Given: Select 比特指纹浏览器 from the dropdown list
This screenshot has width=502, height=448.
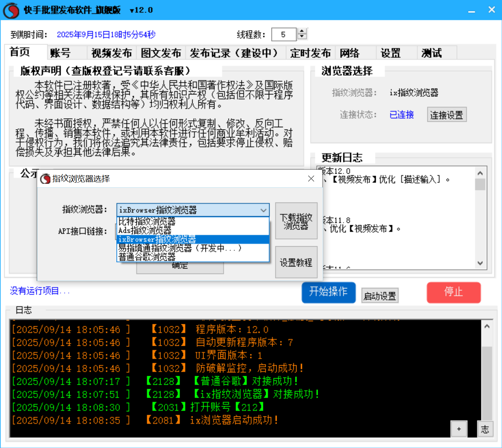Looking at the screenshot, I should click(164, 221).
